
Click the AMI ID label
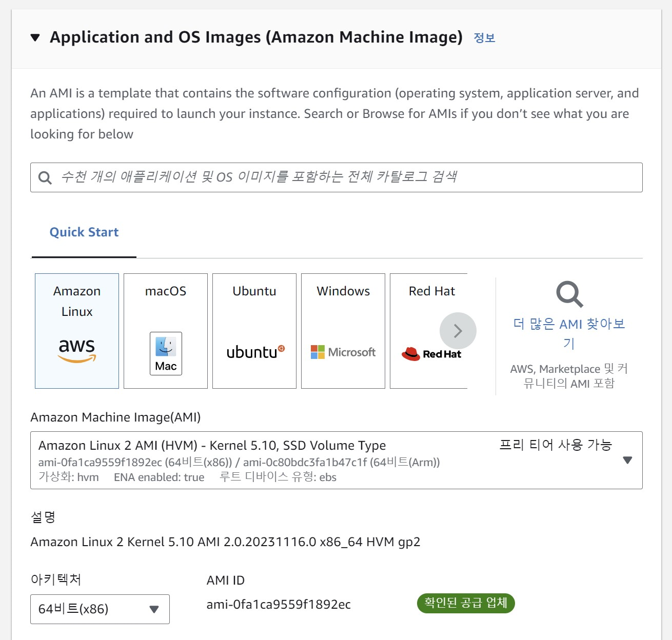tap(226, 581)
